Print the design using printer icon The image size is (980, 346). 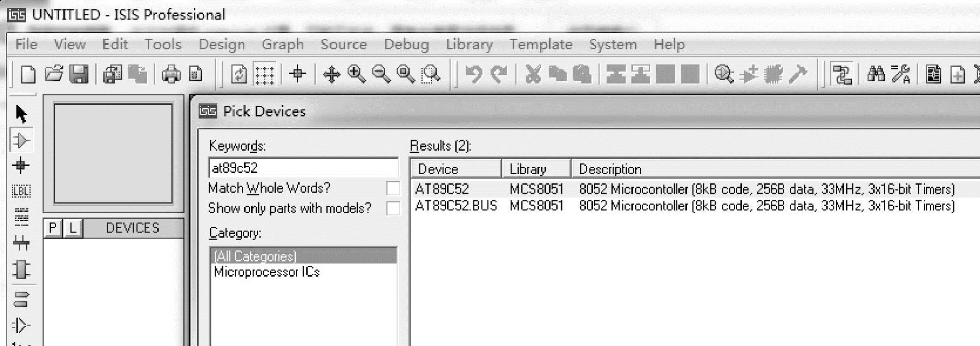point(171,74)
